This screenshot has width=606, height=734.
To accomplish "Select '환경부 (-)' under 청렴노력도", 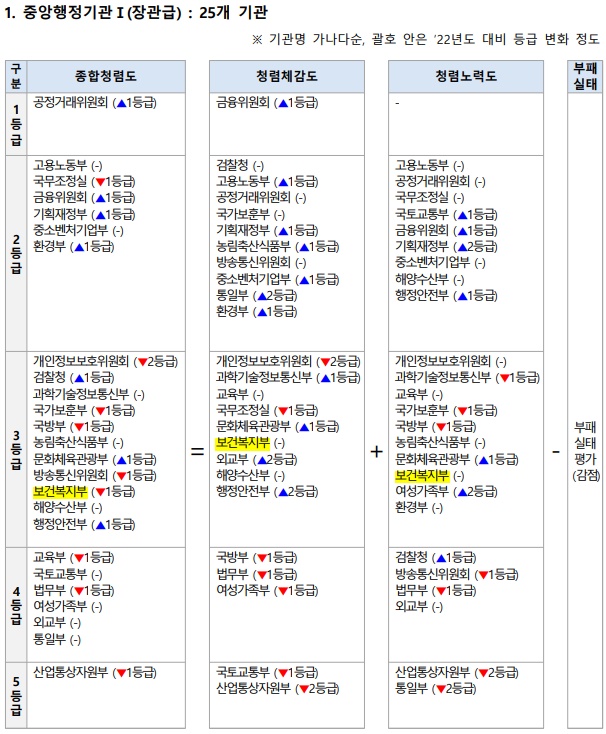I will 419,508.
